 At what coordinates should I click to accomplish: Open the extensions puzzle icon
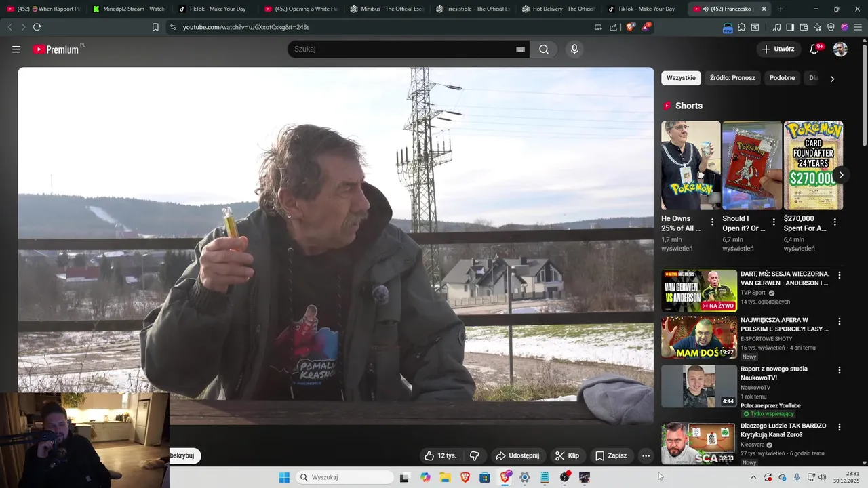pyautogui.click(x=741, y=27)
